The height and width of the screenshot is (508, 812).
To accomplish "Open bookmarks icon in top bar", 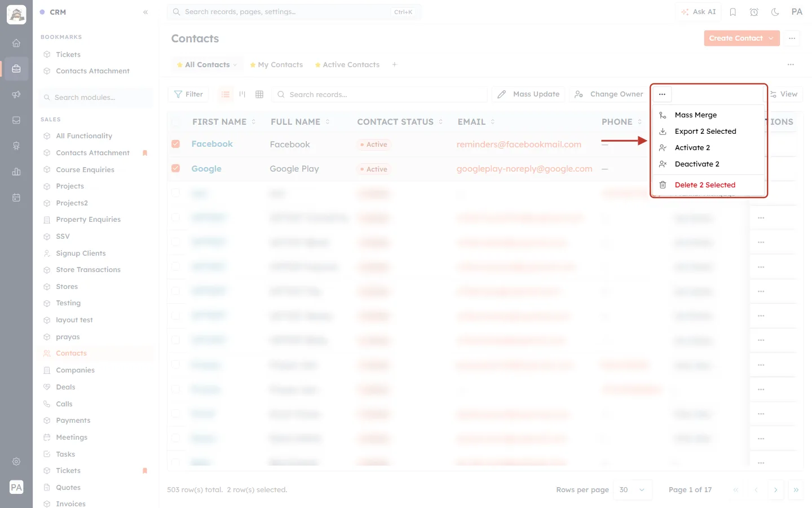I will tap(733, 12).
